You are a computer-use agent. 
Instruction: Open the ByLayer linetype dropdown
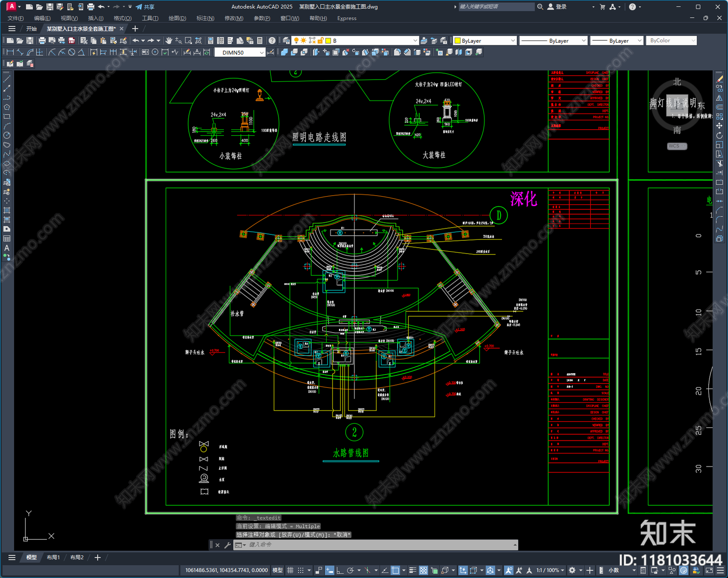tap(554, 41)
